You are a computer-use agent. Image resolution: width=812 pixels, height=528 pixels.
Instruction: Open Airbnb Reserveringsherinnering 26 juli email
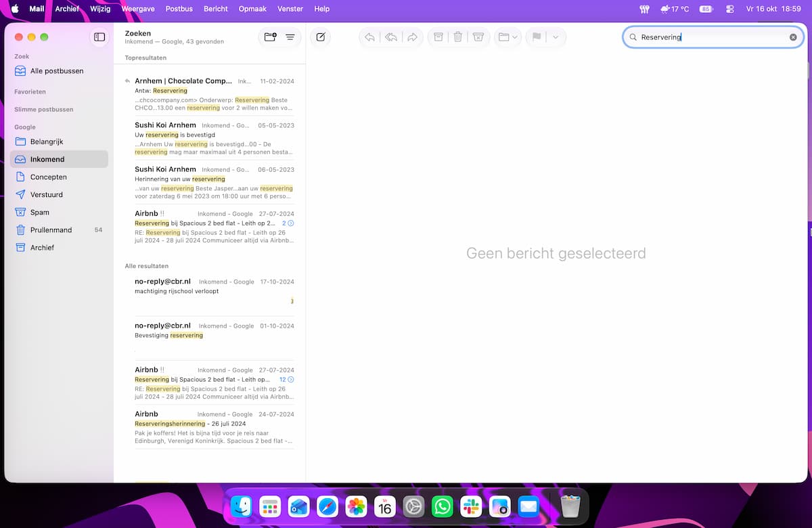210,427
